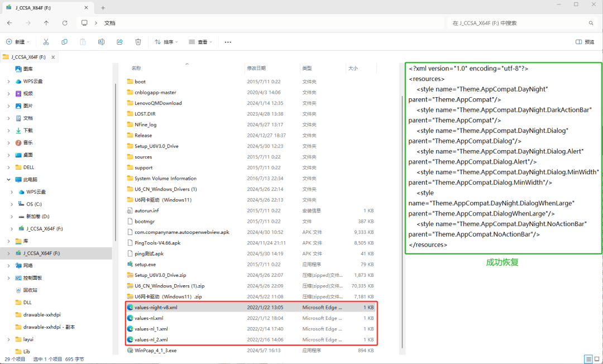Open the 排序 sort dropdown

pos(166,42)
